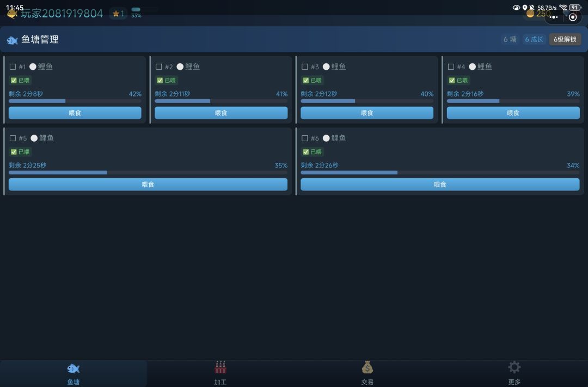Click the fish icon beside 鱼塘管理
The width and height of the screenshot is (588, 387).
tap(13, 40)
